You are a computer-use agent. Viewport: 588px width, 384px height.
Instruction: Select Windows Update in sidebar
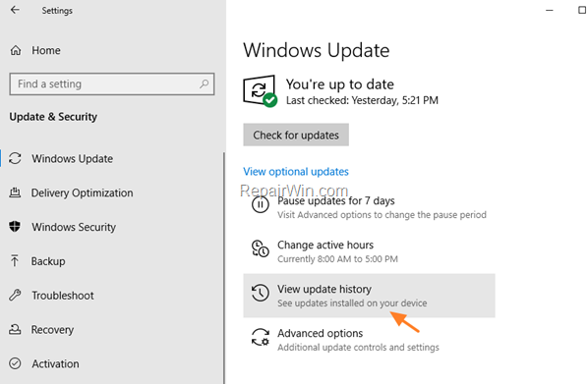point(72,158)
